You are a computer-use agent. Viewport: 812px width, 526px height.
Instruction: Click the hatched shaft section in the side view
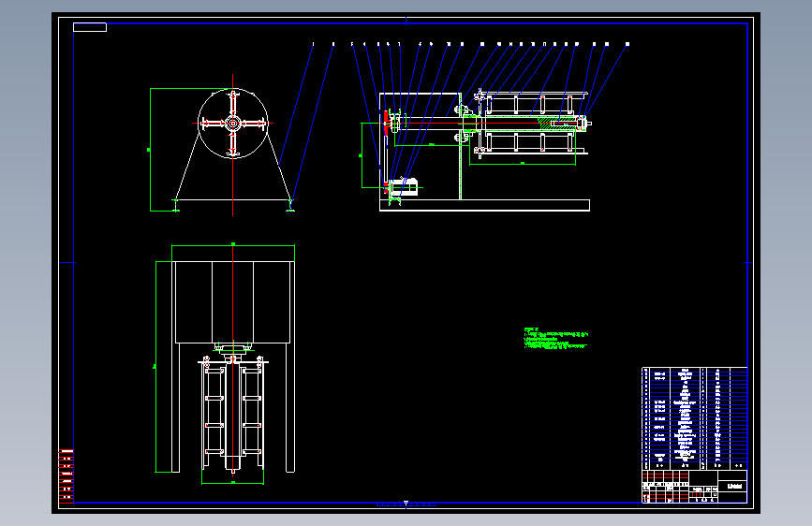tap(556, 123)
